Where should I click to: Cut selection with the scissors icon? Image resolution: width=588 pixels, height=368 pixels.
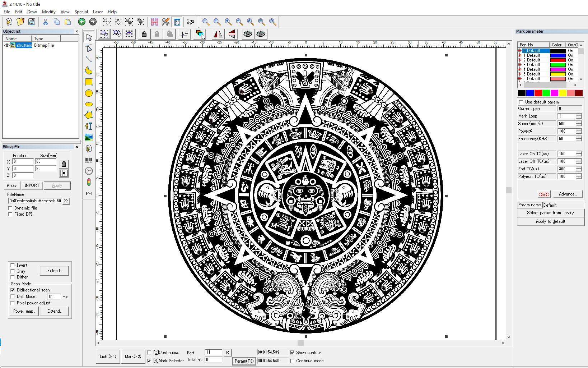tap(45, 22)
